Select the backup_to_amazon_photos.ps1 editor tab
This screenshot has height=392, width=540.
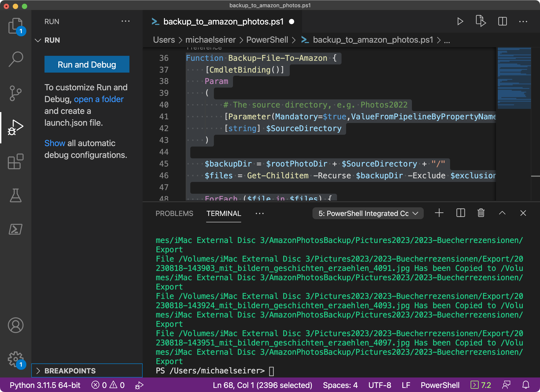(x=223, y=22)
